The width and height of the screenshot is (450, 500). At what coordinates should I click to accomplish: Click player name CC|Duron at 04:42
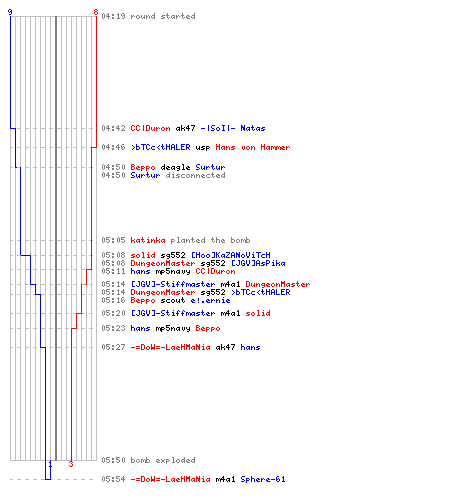150,128
